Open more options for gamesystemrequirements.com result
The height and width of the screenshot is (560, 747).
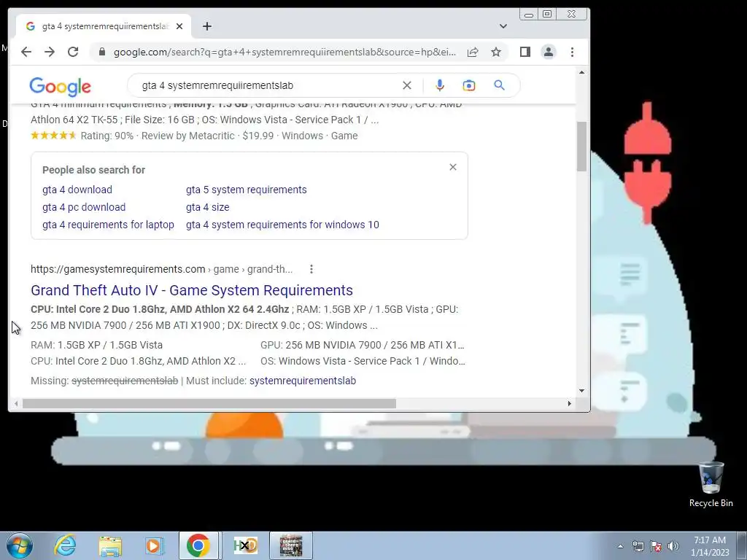(x=311, y=270)
